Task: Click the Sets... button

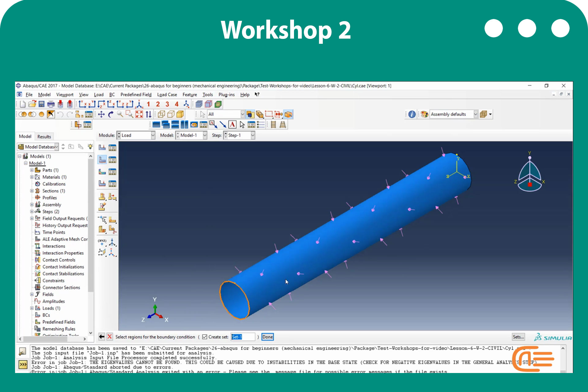Action: pyautogui.click(x=518, y=337)
